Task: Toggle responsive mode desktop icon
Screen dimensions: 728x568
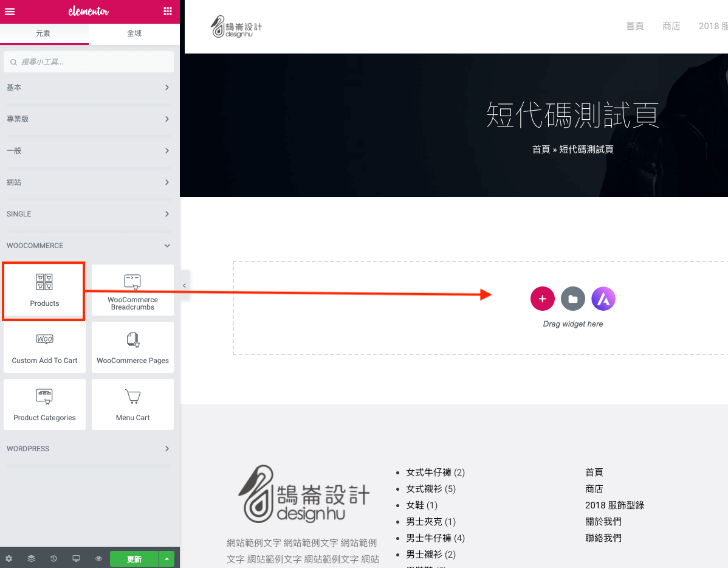Action: tap(76, 559)
